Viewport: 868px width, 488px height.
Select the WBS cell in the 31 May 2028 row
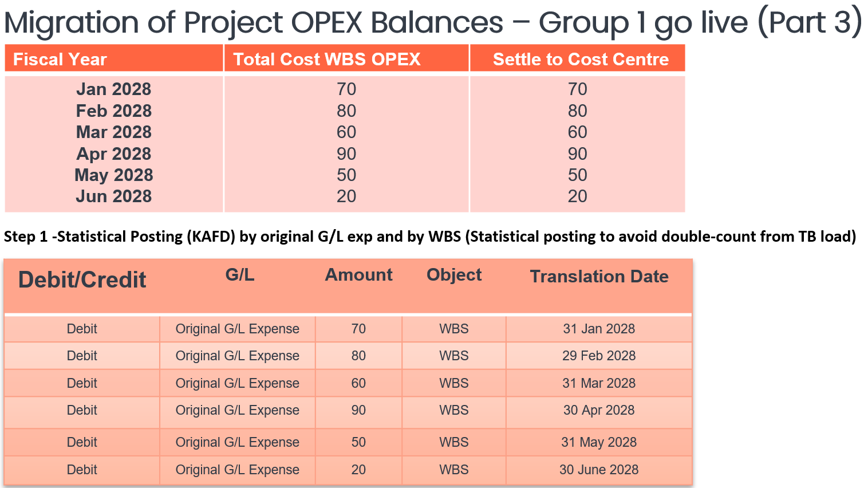pyautogui.click(x=454, y=442)
